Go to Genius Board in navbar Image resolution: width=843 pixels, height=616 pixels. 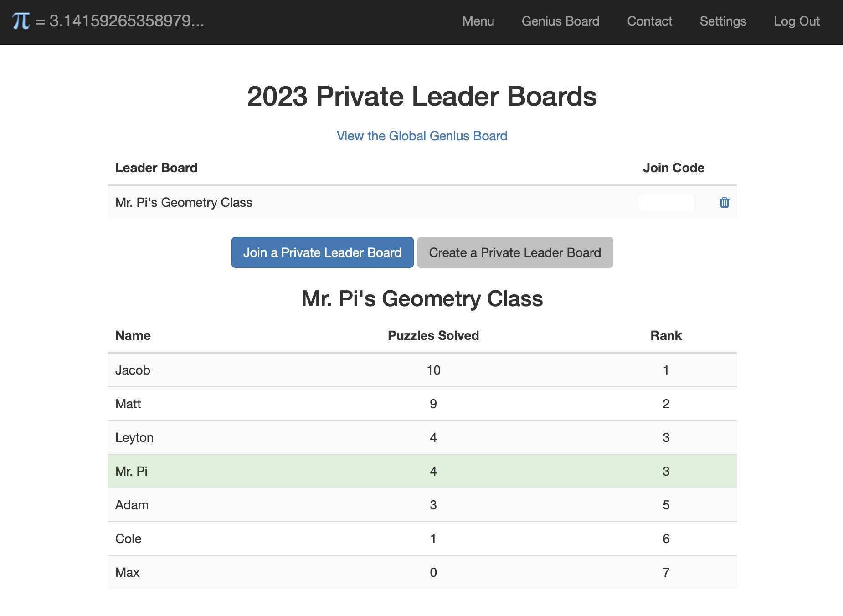point(560,21)
